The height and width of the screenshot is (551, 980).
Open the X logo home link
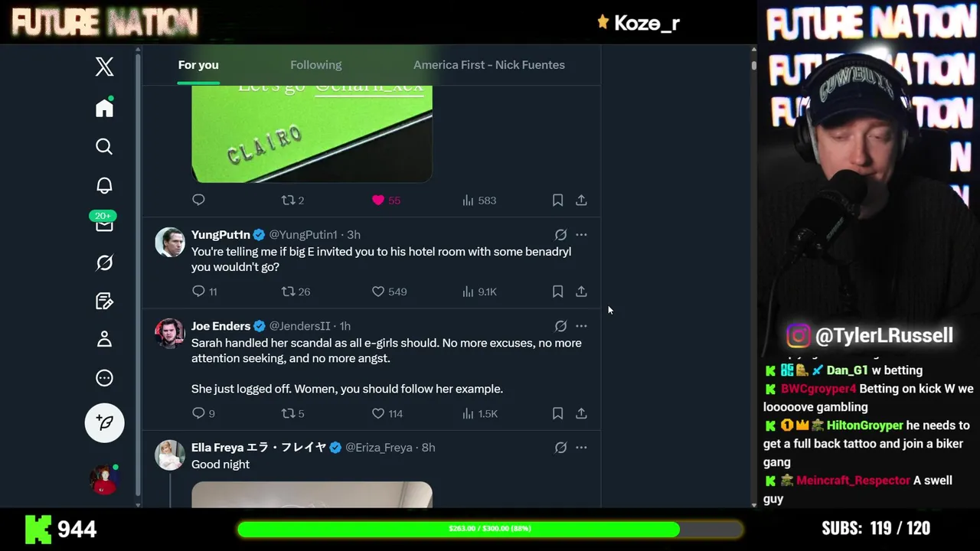coord(105,67)
